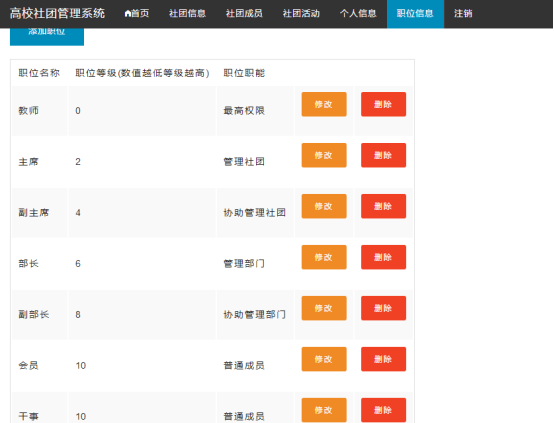Remove the 会员 position entry
The image size is (554, 423).
pos(383,359)
